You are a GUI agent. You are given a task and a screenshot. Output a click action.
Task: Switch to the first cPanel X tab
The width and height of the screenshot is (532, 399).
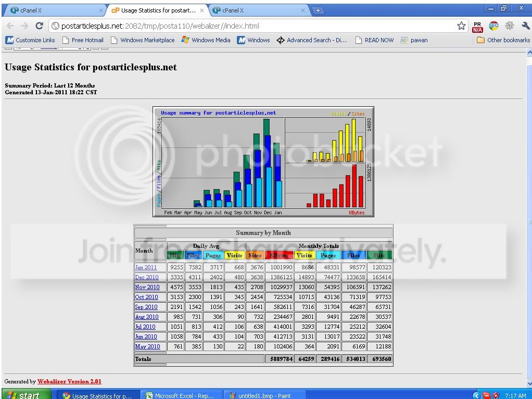tap(54, 10)
